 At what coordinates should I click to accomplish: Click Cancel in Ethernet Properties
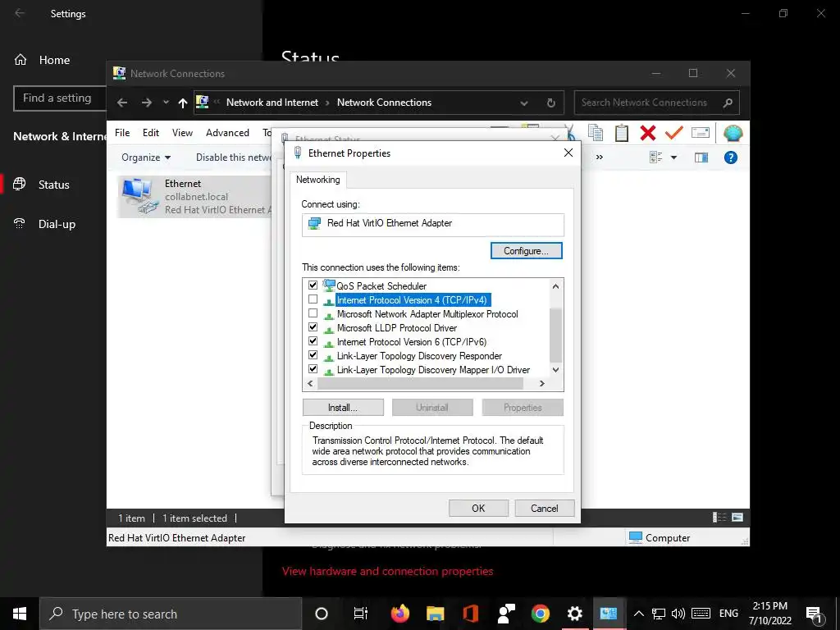[x=545, y=509]
